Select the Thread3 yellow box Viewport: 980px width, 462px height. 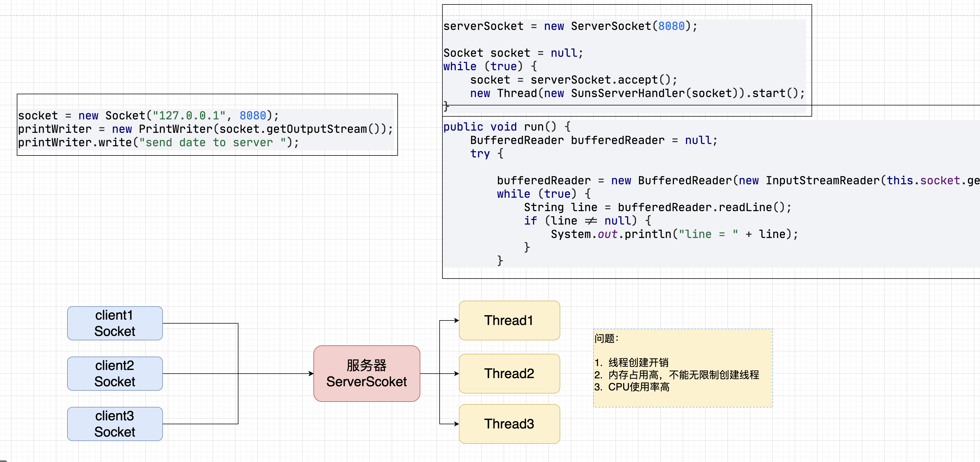[509, 424]
